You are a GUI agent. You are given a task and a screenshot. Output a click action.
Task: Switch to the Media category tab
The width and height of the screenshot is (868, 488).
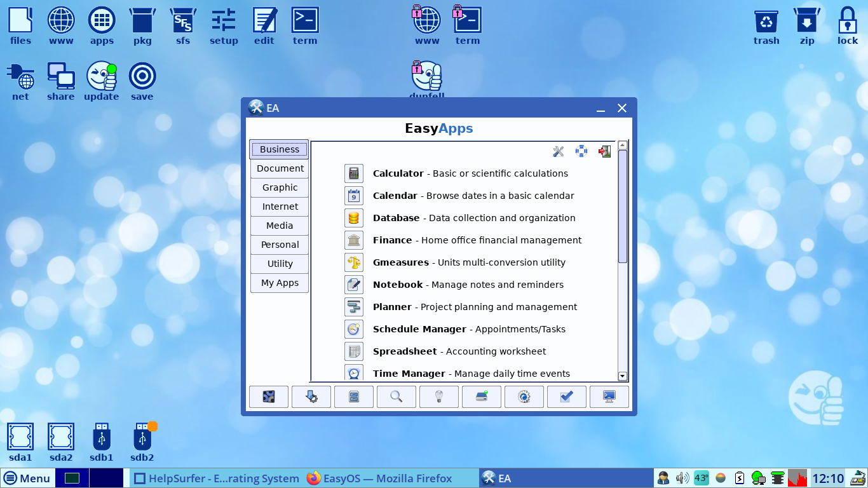(x=279, y=226)
